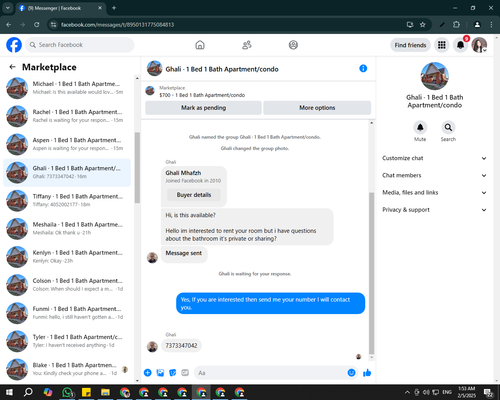500x400 pixels.
Task: Open Sticky Notes from the taskbar
Action: click(x=86, y=392)
